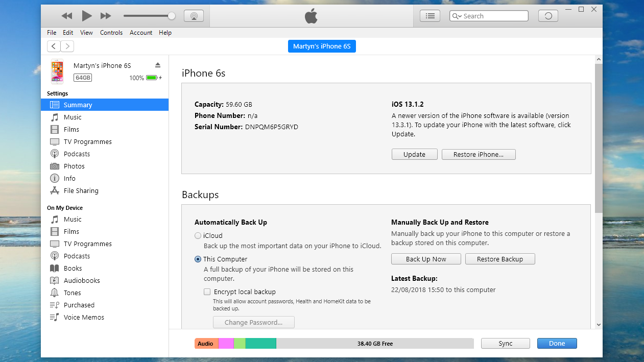Click the rewind icon
This screenshot has height=362, width=644.
[67, 16]
